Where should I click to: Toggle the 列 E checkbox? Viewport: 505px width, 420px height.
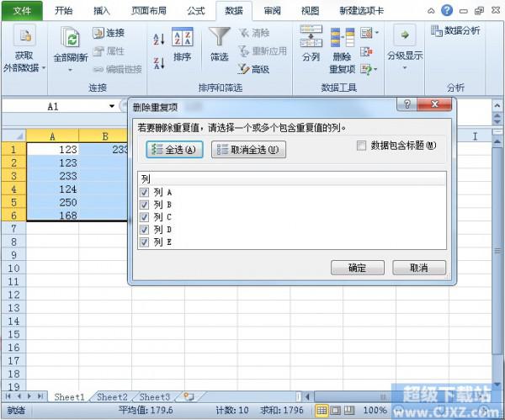coord(146,242)
